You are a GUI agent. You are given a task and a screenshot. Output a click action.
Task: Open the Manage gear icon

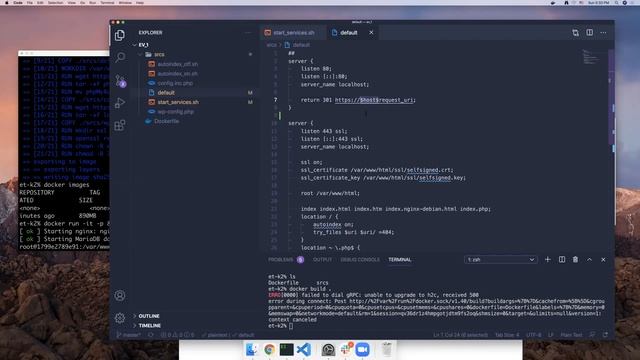pos(120,318)
